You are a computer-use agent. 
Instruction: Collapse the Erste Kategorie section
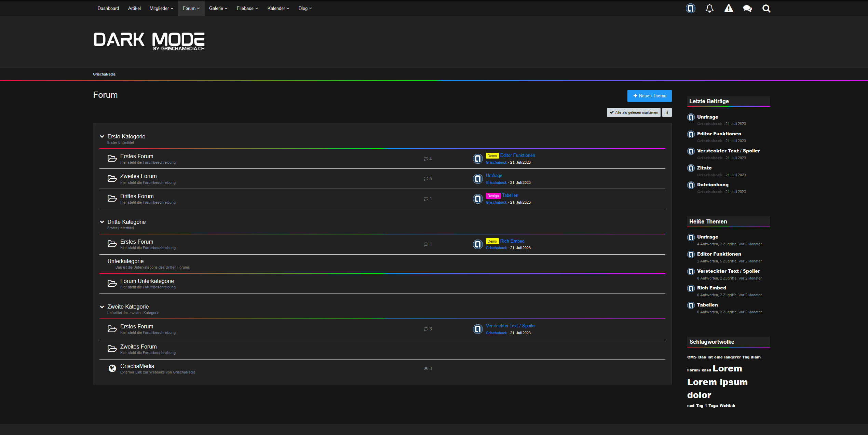tap(102, 136)
